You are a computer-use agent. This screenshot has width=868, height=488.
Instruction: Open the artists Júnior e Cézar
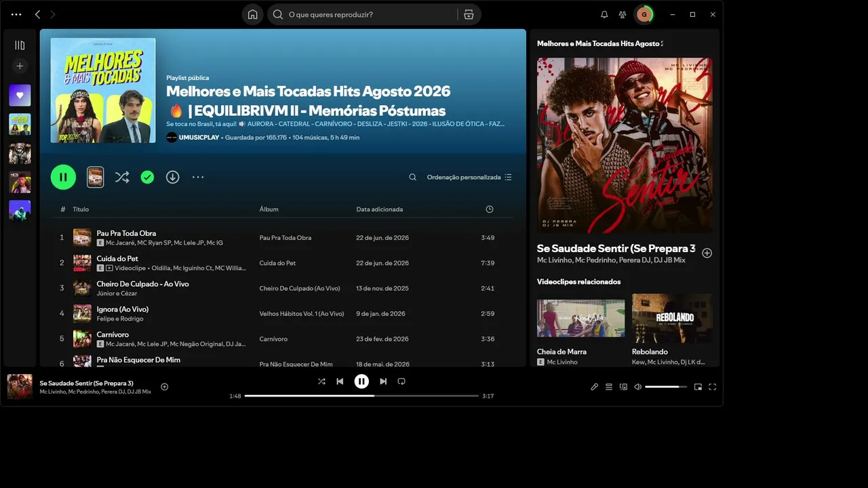click(117, 293)
